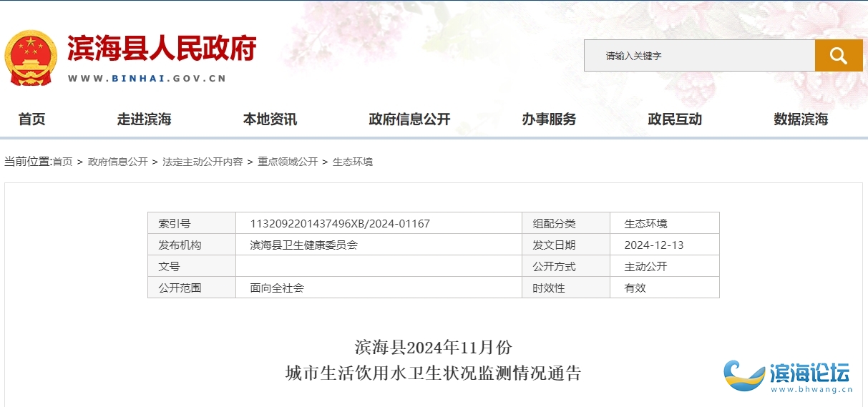This screenshot has width=868, height=407.
Task: Open the 政民互动 navigation menu
Action: click(675, 119)
